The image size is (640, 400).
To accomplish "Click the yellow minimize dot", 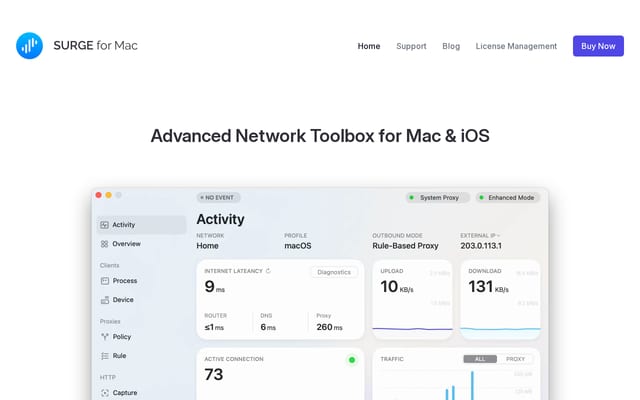I will click(109, 195).
